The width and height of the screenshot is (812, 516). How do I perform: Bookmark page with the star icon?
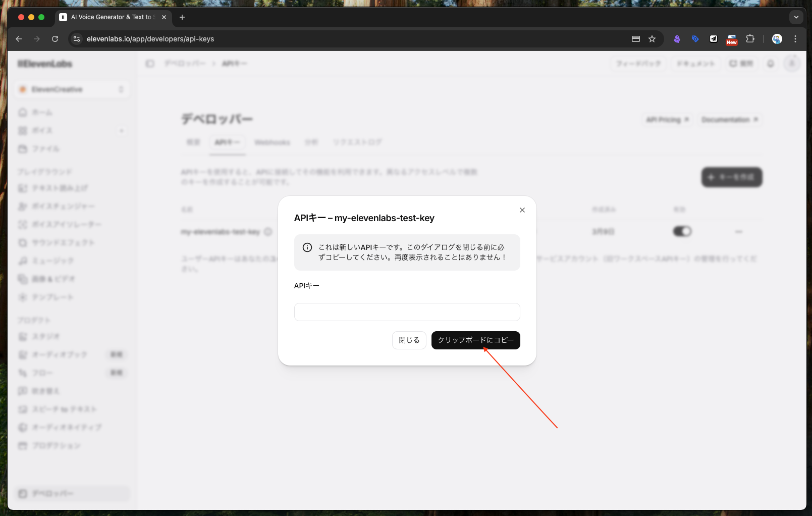[652, 39]
